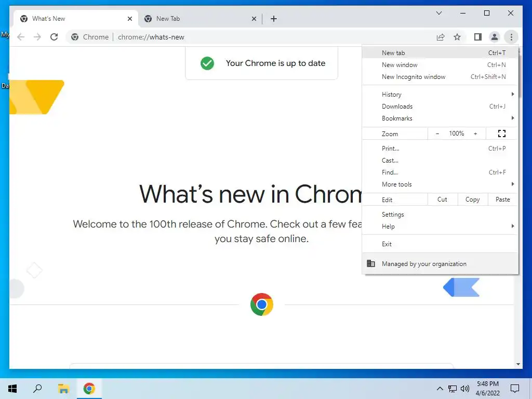Open the tab search chevron
The image size is (532, 399).
coord(438,13)
